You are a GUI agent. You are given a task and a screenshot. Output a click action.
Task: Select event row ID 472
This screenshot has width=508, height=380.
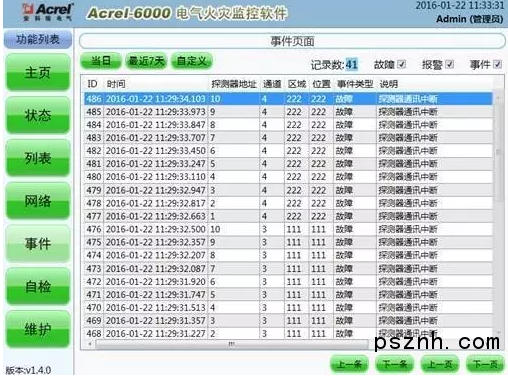pyautogui.click(x=288, y=281)
